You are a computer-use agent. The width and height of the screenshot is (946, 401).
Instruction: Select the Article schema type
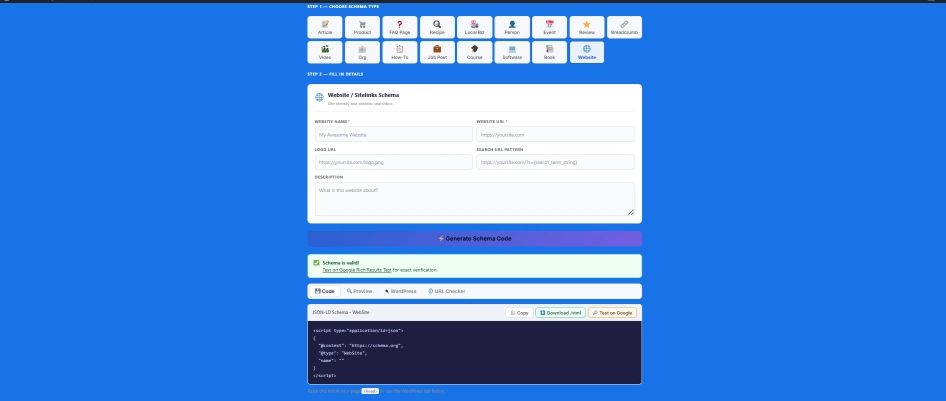click(325, 27)
